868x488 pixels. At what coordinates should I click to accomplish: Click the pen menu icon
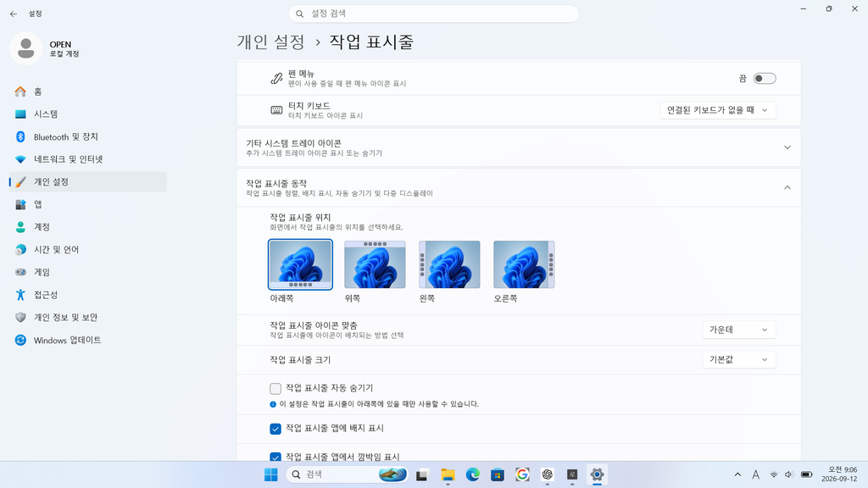coord(276,78)
